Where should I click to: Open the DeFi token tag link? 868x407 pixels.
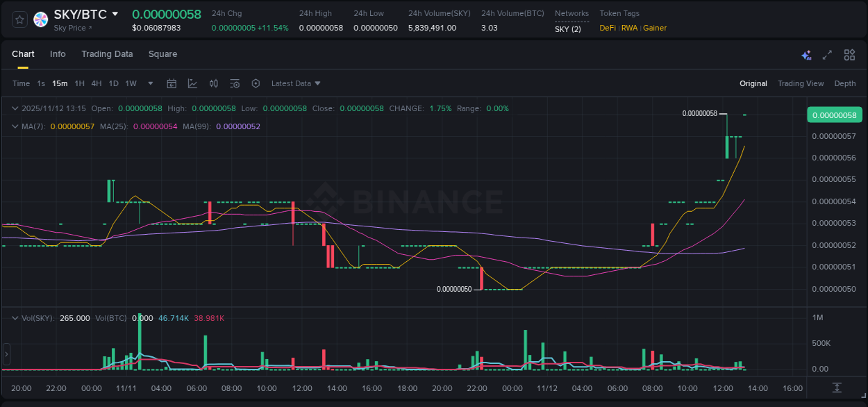[607, 28]
